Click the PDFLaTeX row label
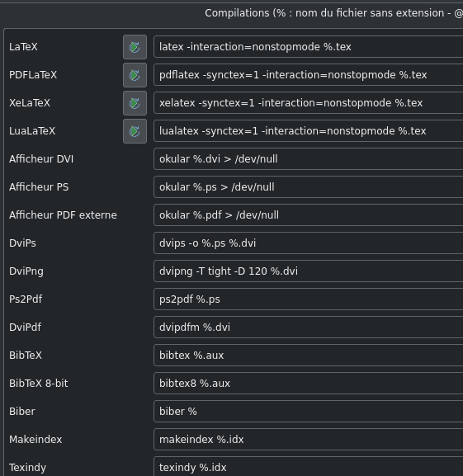This screenshot has width=463, height=476. (x=33, y=75)
